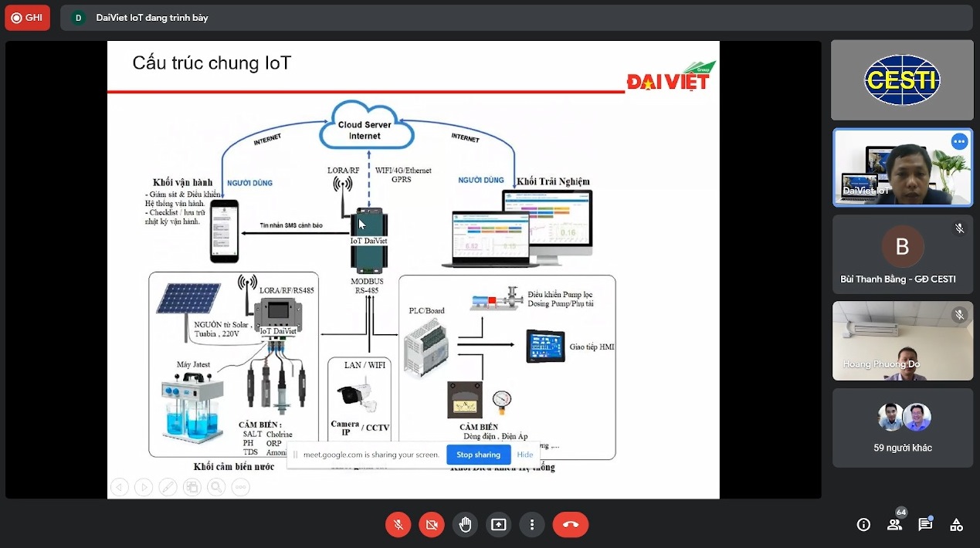Click the DaiViet IoT presenting banner
980x548 pixels.
(x=516, y=17)
